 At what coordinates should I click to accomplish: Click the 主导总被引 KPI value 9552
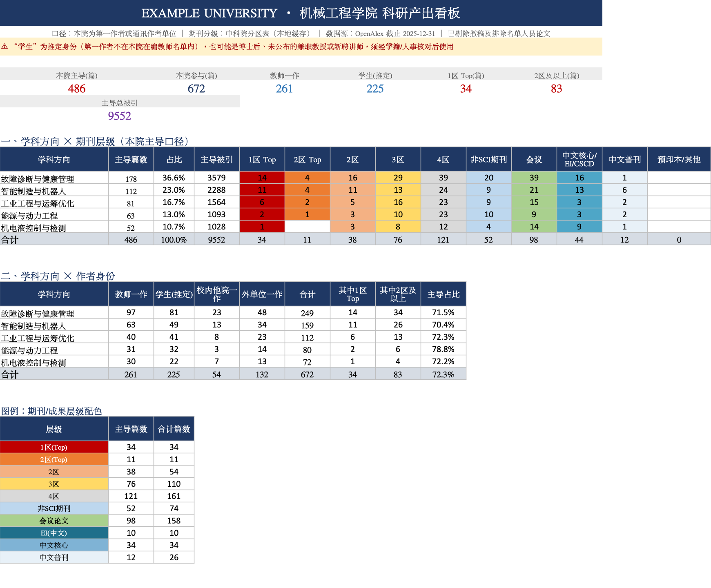coord(120,116)
